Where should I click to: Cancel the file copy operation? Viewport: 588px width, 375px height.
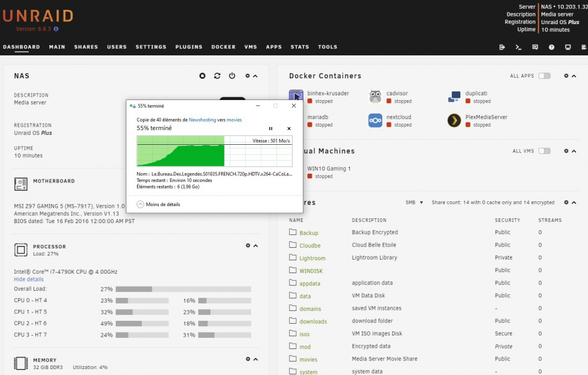click(x=289, y=128)
